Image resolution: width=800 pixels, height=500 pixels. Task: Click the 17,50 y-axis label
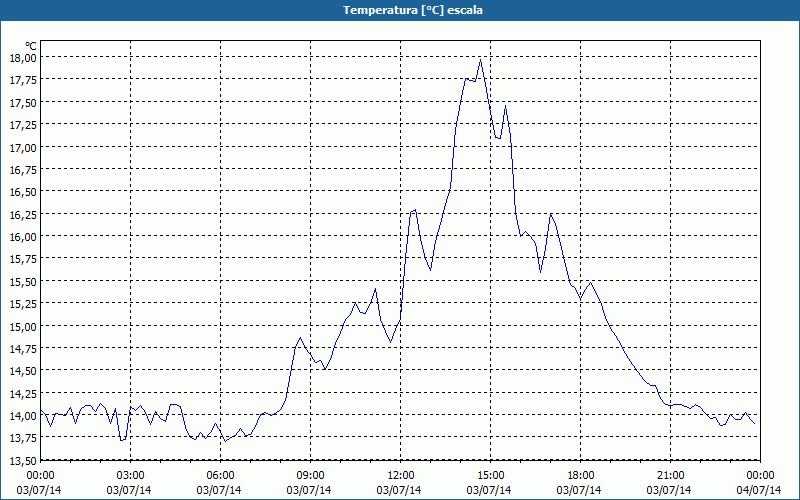pos(23,102)
